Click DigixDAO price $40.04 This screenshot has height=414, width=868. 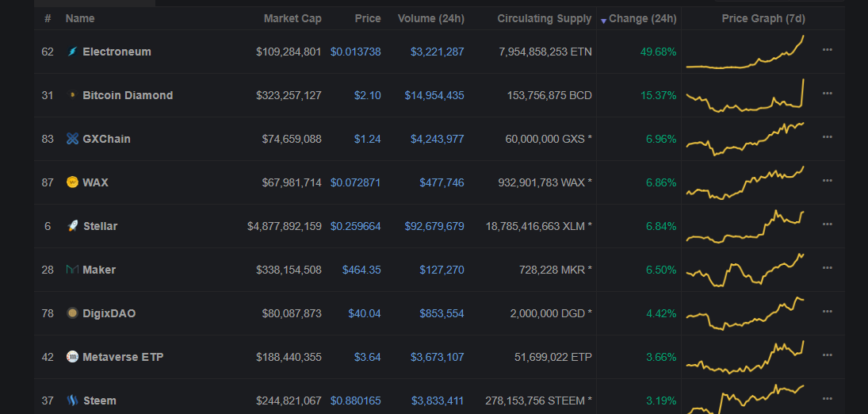[365, 313]
